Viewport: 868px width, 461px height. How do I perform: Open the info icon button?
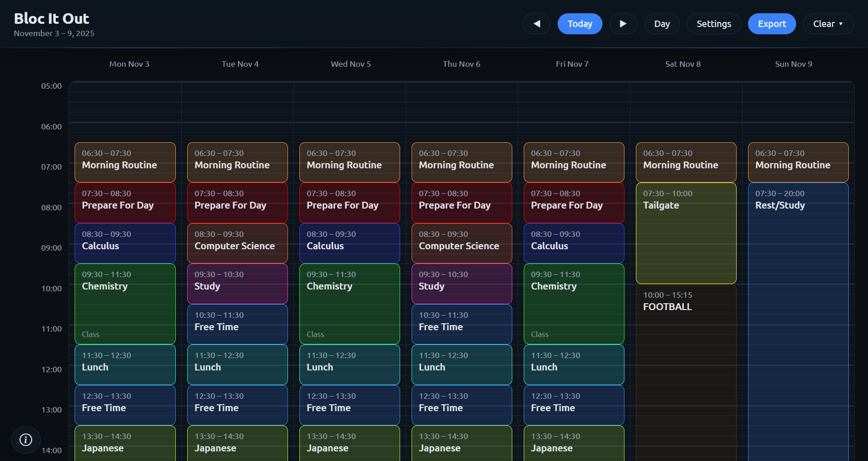tap(26, 440)
